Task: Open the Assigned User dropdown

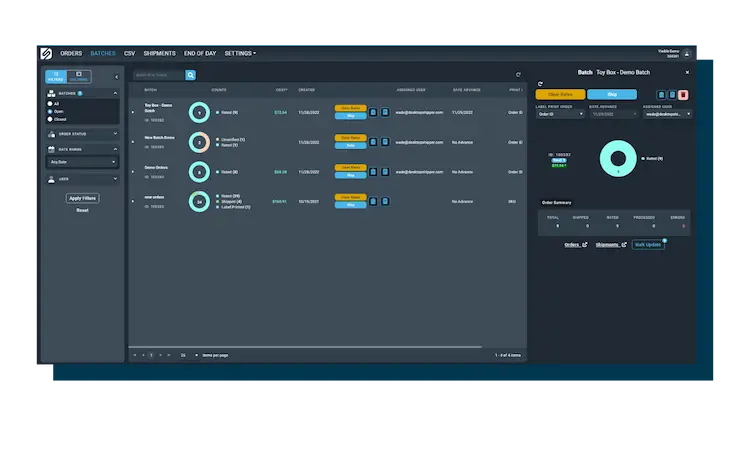Action: click(x=667, y=114)
